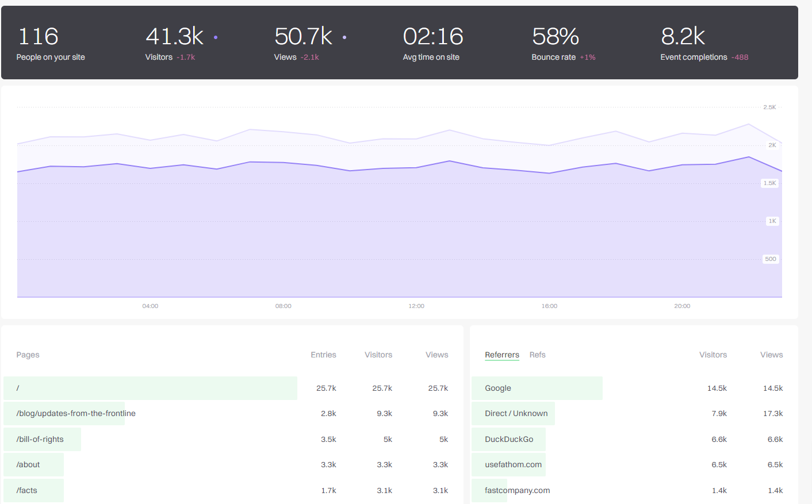Select the /facts page entry
The image size is (812, 504).
pos(27,490)
